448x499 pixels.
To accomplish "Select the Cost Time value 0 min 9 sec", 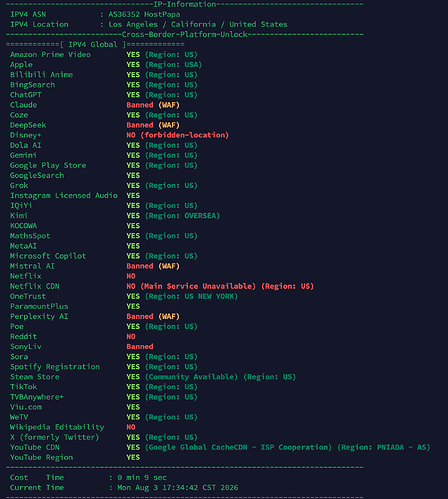I will pyautogui.click(x=142, y=477).
